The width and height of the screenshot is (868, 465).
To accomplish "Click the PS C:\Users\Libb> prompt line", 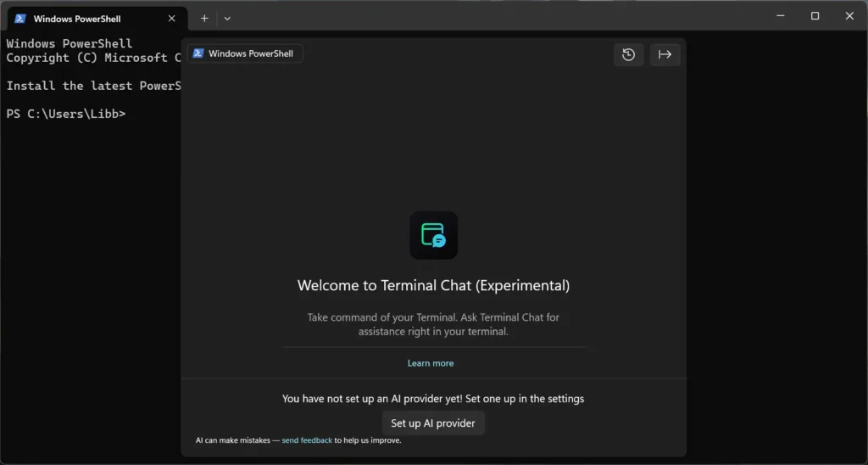I will 66,114.
